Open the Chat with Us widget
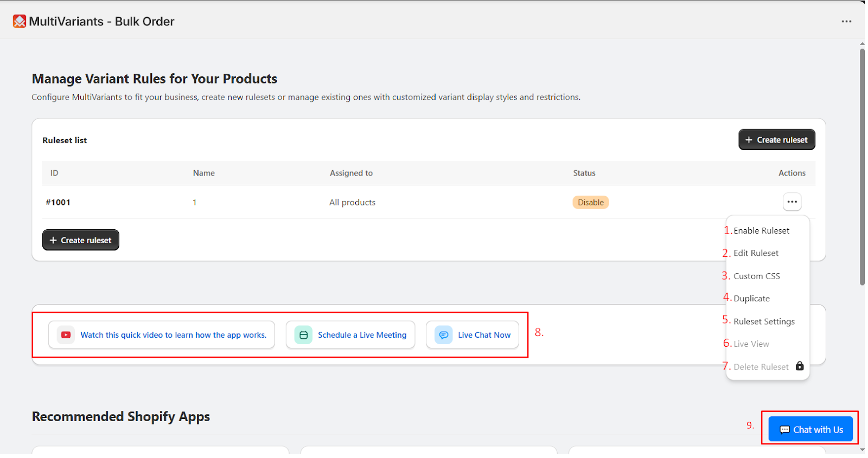This screenshot has height=458, width=868. point(810,429)
